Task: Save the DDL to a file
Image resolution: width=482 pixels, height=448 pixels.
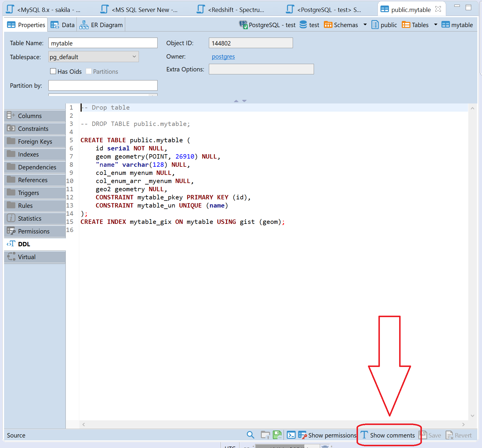Action: (277, 435)
